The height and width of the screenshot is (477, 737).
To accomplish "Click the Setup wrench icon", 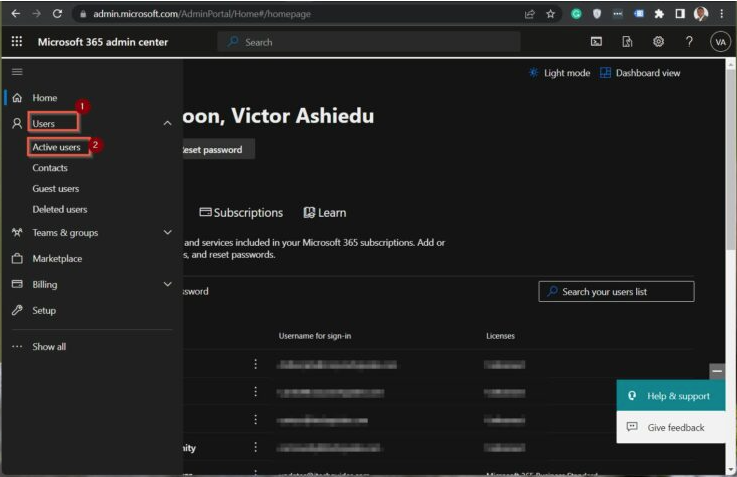I will tap(17, 310).
